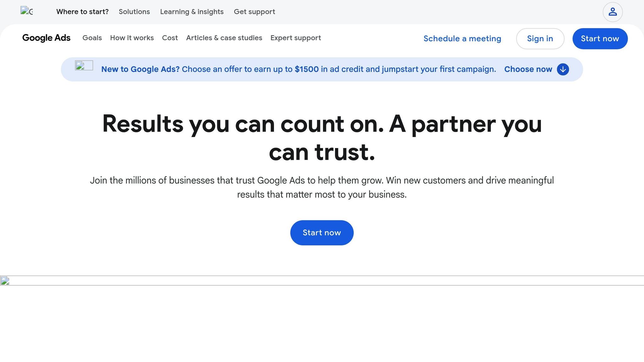The height and width of the screenshot is (362, 644).
Task: Select Get support in the top navigation
Action: (x=254, y=12)
